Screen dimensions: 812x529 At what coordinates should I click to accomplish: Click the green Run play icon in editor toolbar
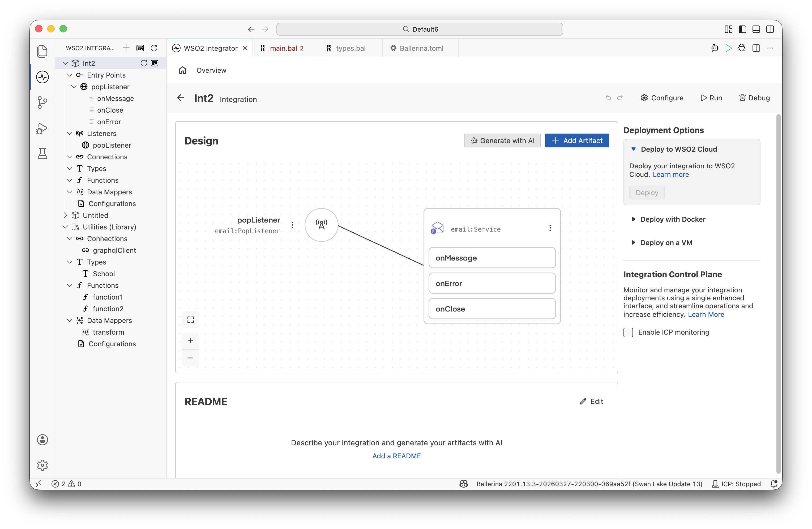click(x=728, y=48)
